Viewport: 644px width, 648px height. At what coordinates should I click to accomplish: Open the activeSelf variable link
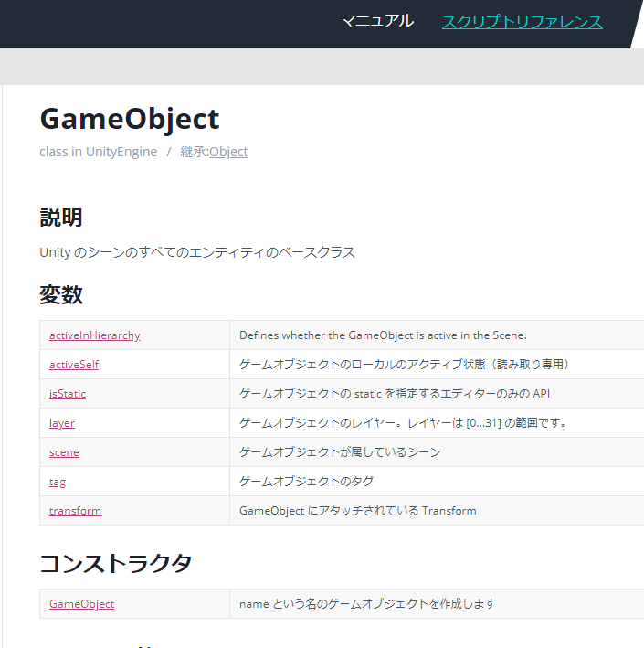tap(74, 365)
